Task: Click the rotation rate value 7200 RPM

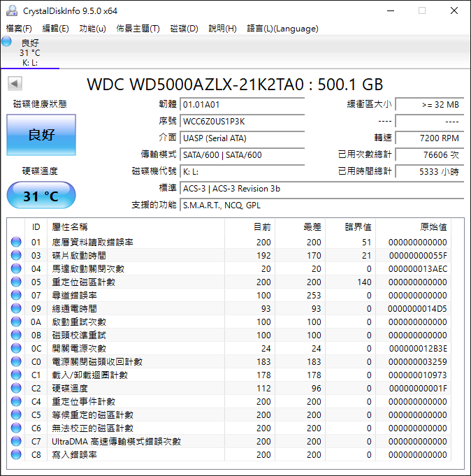Action: point(430,138)
